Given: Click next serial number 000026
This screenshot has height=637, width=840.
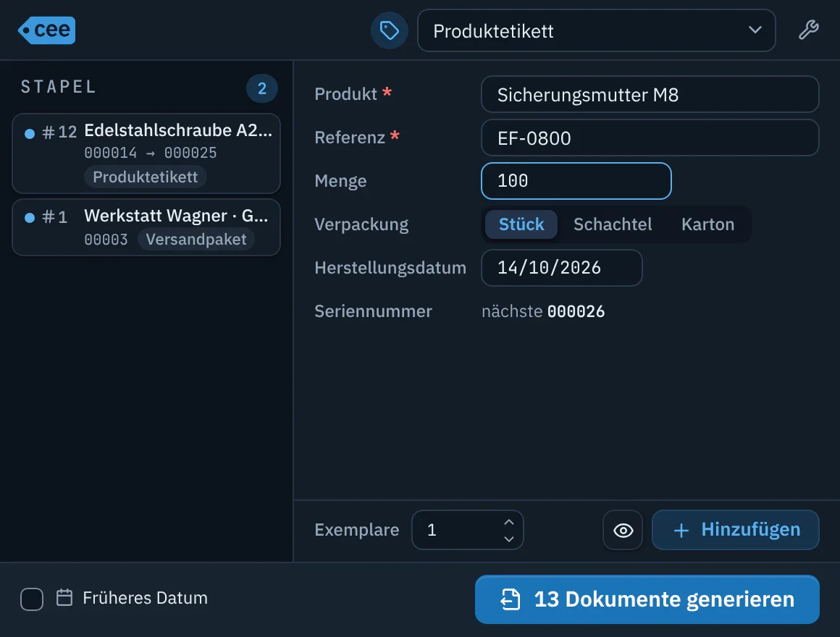Looking at the screenshot, I should click(576, 311).
